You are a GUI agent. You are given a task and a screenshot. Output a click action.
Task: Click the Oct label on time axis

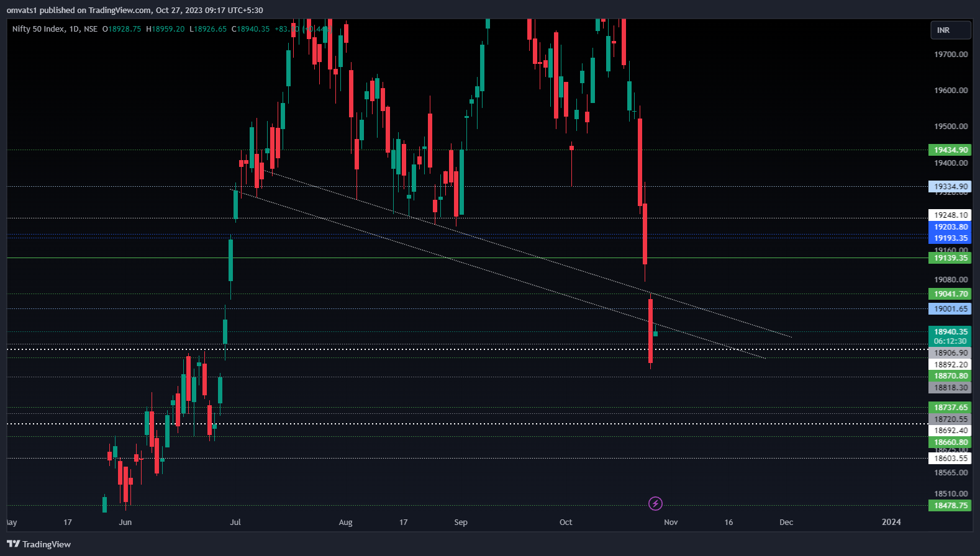(x=566, y=522)
